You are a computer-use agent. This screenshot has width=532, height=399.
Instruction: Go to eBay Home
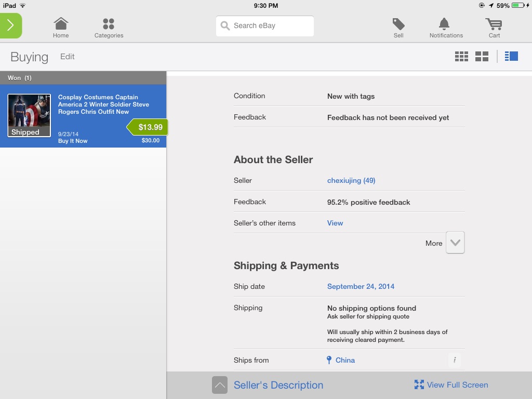tap(61, 28)
